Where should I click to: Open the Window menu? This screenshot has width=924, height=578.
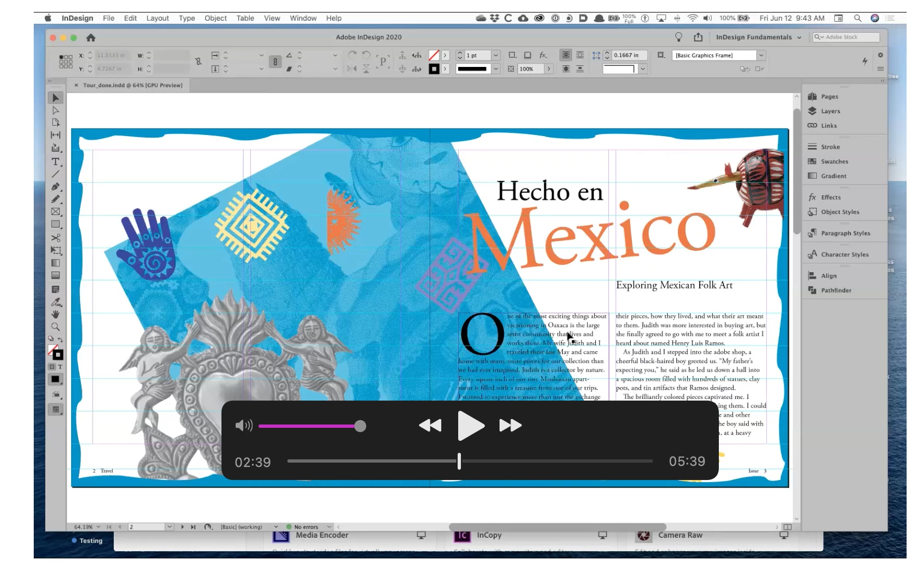coord(303,18)
